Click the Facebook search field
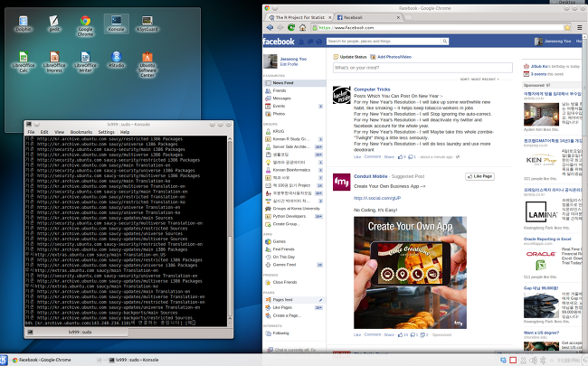The width and height of the screenshot is (588, 366). click(384, 42)
